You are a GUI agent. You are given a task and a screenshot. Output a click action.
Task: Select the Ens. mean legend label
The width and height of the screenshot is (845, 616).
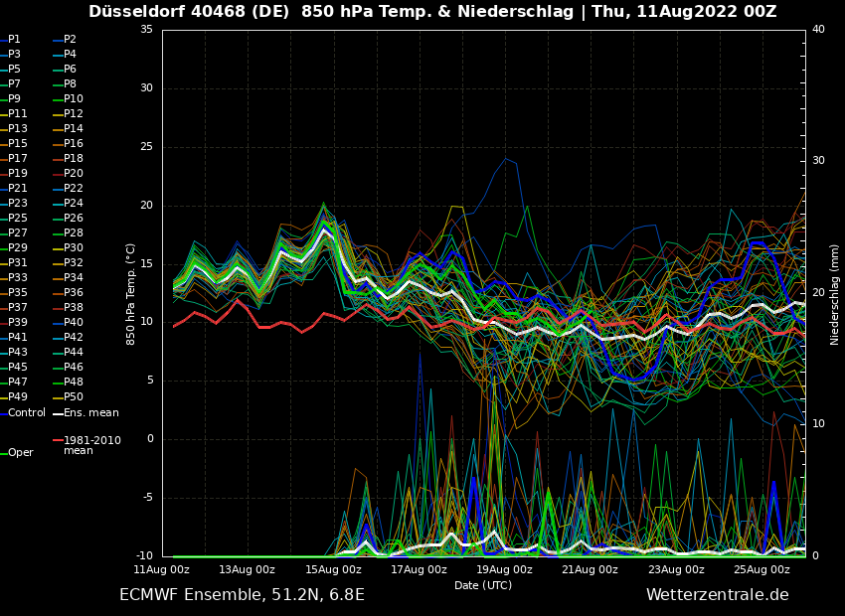pos(90,412)
